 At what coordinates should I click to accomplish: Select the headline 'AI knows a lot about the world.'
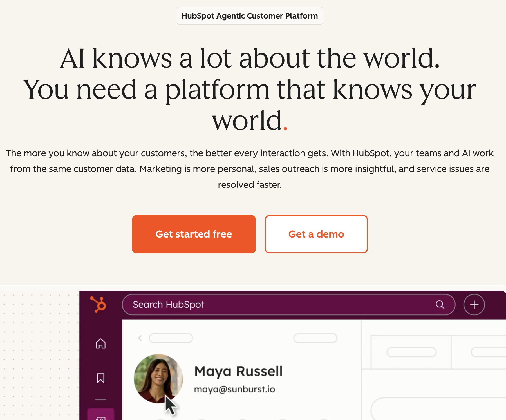tap(250, 58)
